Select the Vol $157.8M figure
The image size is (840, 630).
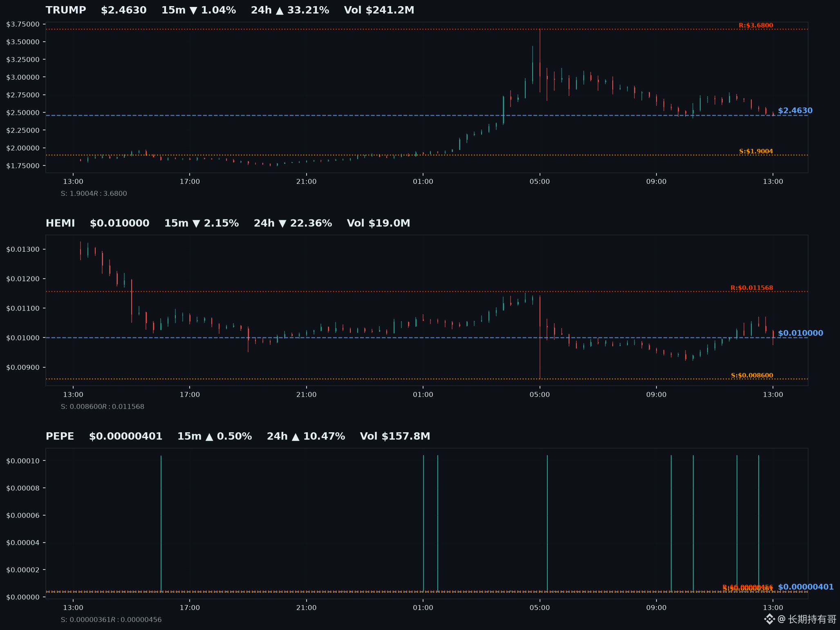pos(395,437)
